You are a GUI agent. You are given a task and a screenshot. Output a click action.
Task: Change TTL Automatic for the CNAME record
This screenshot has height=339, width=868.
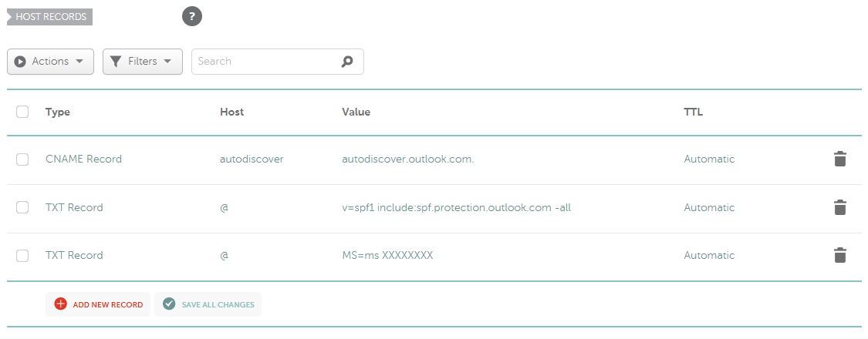point(709,159)
